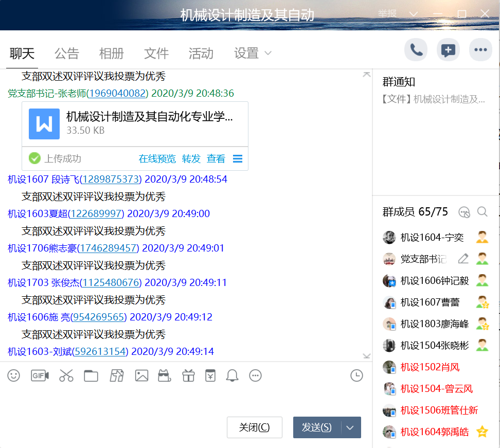
Task: Open the emoji picker in the chat toolbar
Action: point(14,375)
